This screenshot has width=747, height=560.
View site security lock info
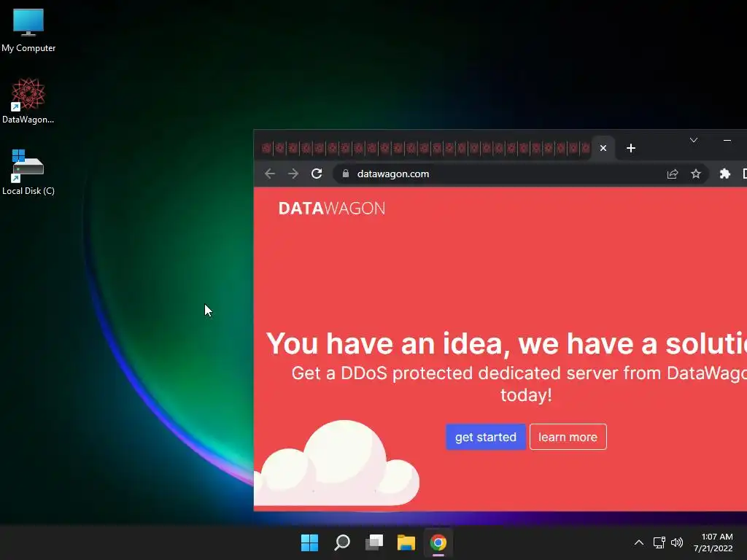[346, 174]
